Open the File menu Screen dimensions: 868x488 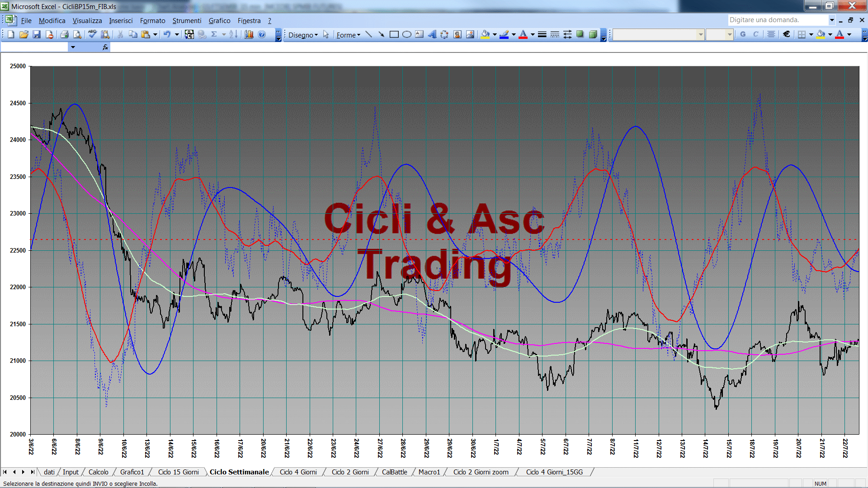[26, 21]
